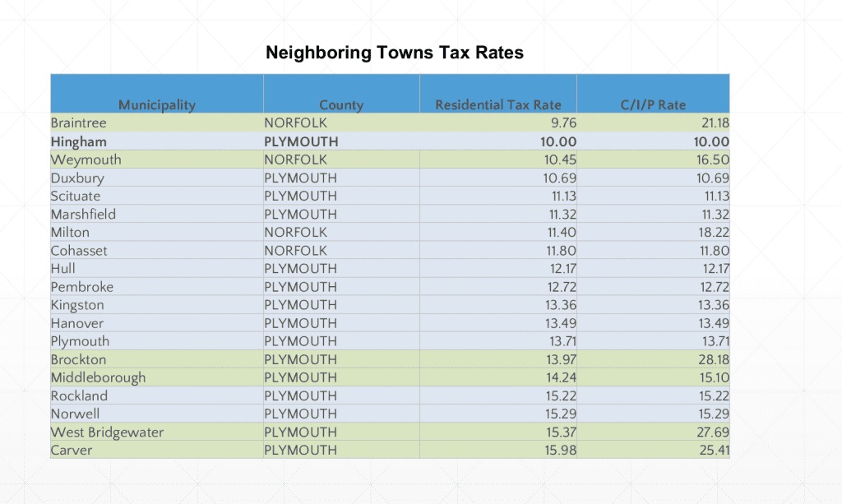Sort by Residential Tax Rate header

[x=497, y=104]
